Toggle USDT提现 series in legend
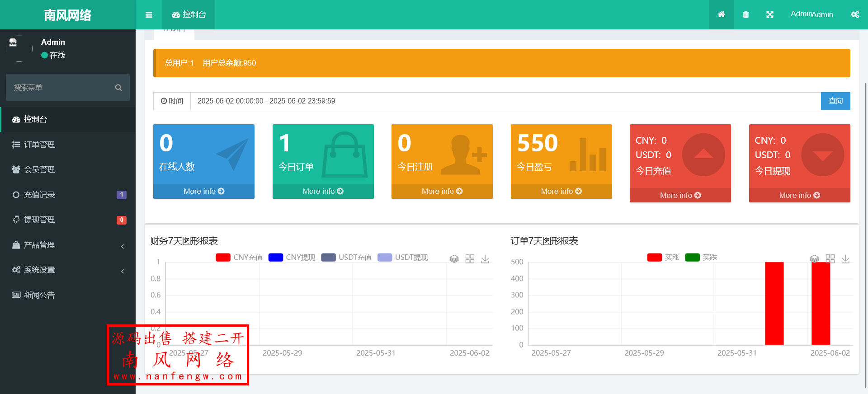The image size is (868, 394). (x=403, y=258)
